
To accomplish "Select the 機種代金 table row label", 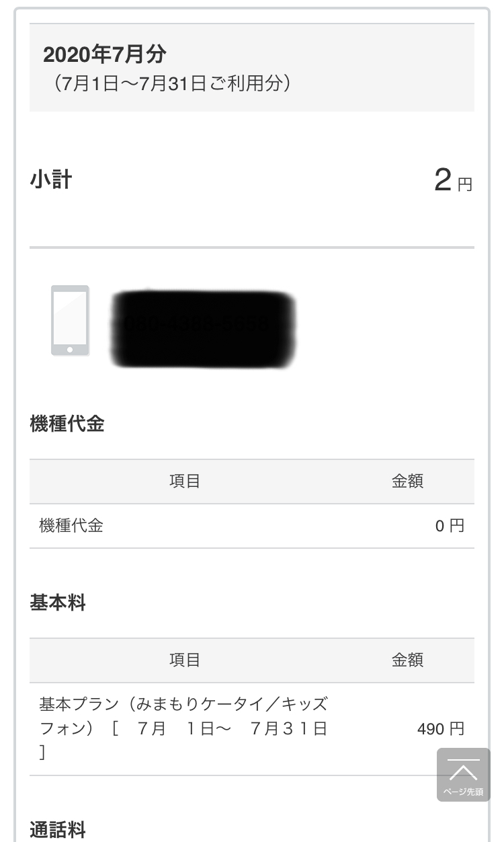I will pos(71,526).
